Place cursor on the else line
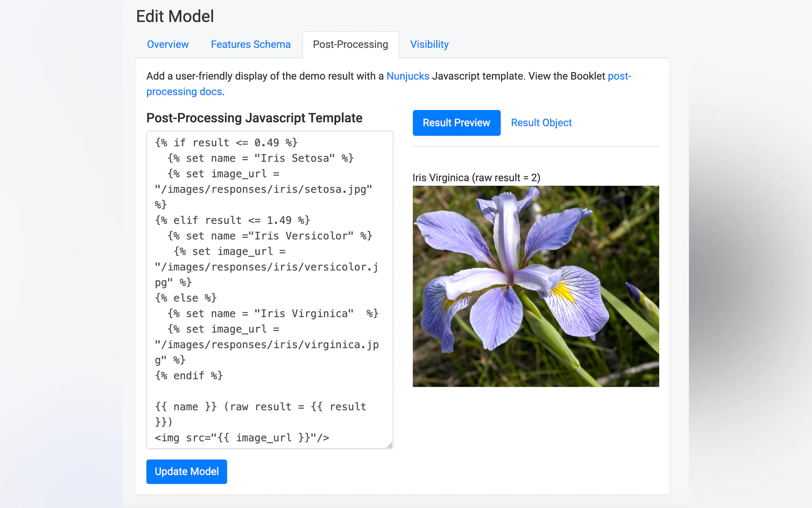The width and height of the screenshot is (812, 508). click(x=185, y=298)
